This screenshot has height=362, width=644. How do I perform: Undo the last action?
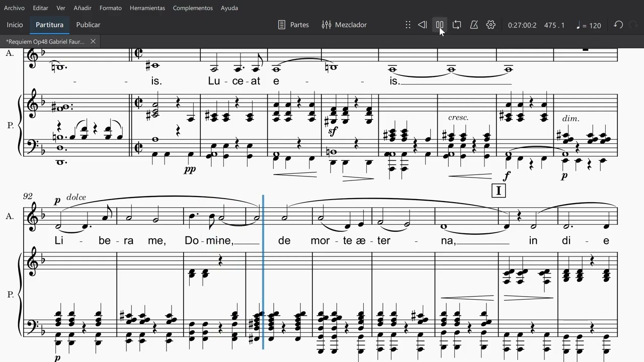pos(618,25)
